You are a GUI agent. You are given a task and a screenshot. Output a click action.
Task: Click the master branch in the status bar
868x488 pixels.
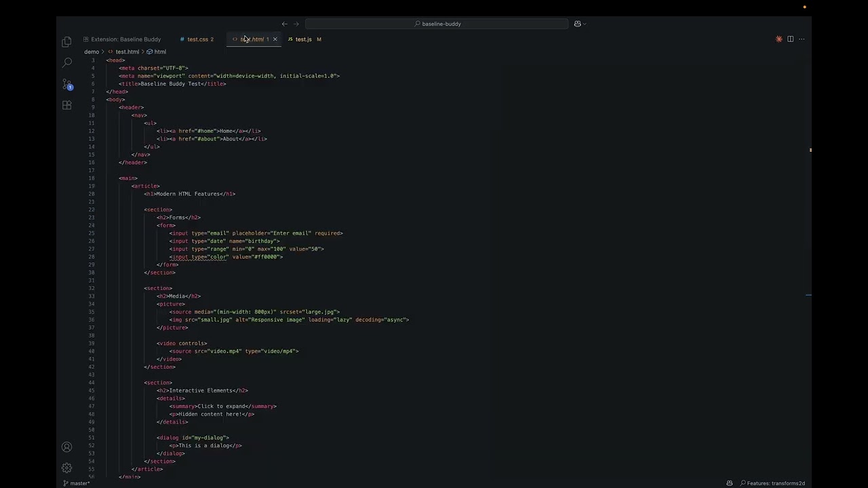click(77, 483)
